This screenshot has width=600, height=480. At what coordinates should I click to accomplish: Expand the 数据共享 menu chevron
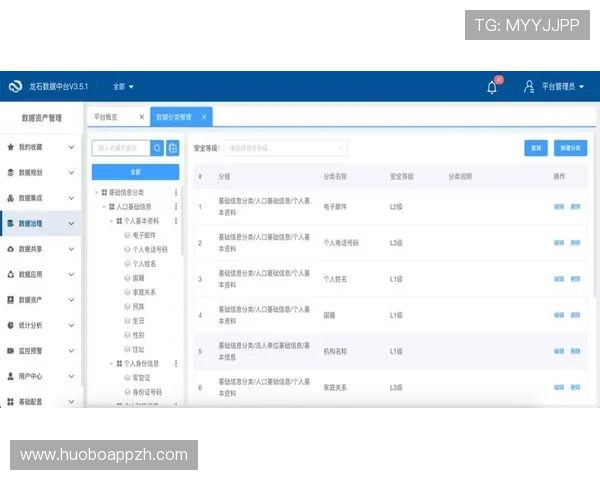click(72, 249)
